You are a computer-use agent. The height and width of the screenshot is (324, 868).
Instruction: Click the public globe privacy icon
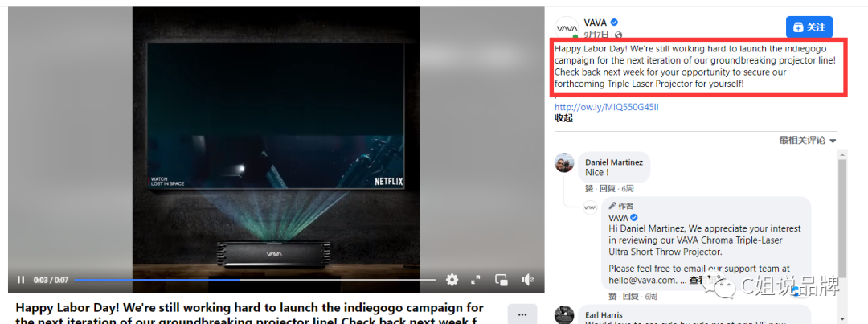point(618,35)
